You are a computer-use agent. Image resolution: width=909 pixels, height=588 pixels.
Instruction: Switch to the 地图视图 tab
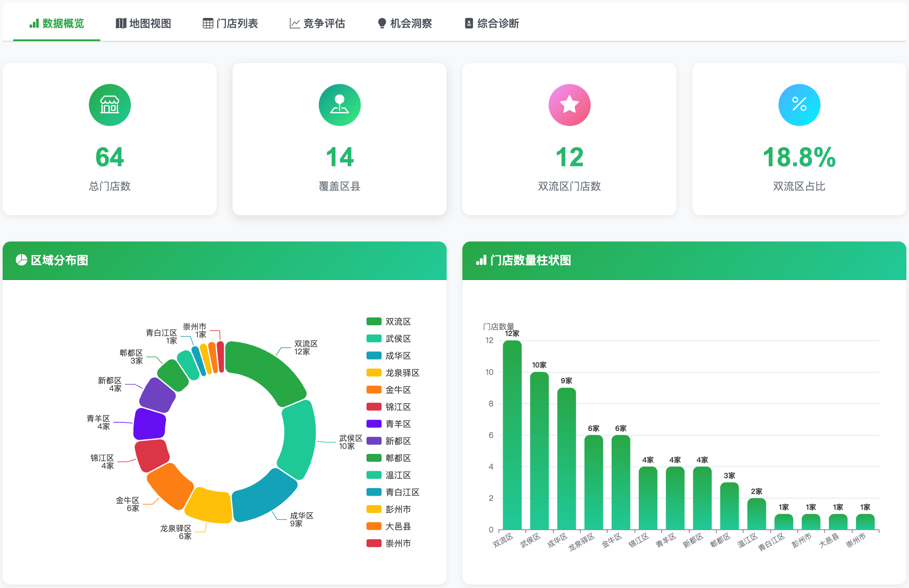click(144, 23)
